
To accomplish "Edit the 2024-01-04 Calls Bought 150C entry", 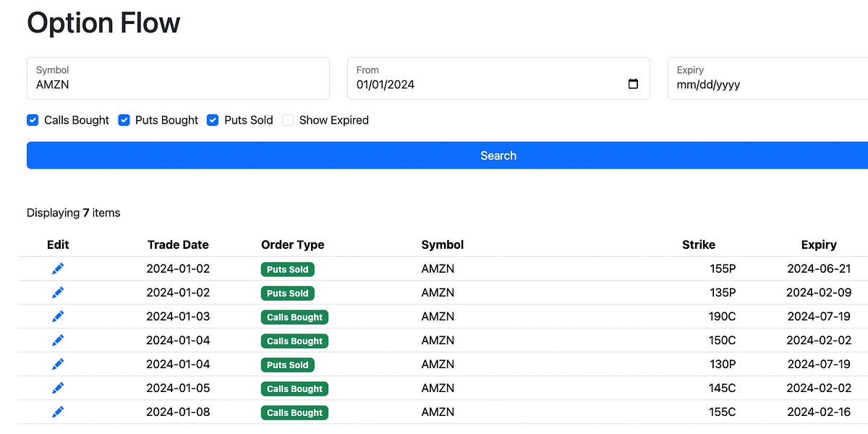I will coord(58,340).
